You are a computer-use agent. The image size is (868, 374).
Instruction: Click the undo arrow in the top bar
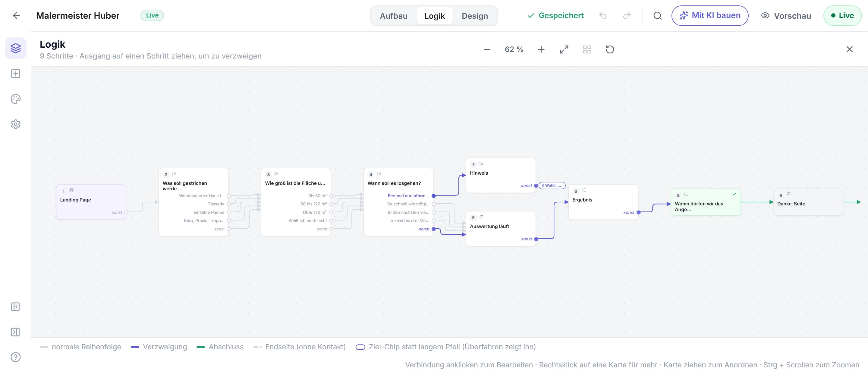[603, 16]
